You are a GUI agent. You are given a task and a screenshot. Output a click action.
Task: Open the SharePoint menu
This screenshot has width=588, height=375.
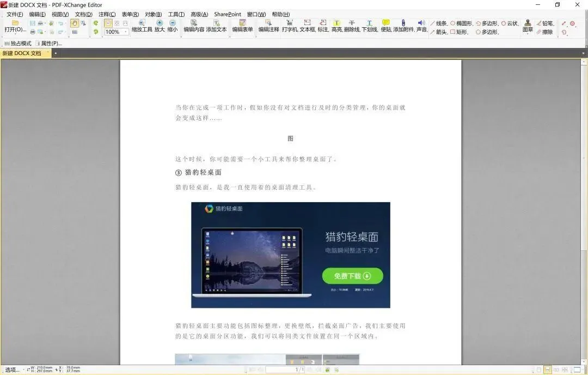(228, 14)
